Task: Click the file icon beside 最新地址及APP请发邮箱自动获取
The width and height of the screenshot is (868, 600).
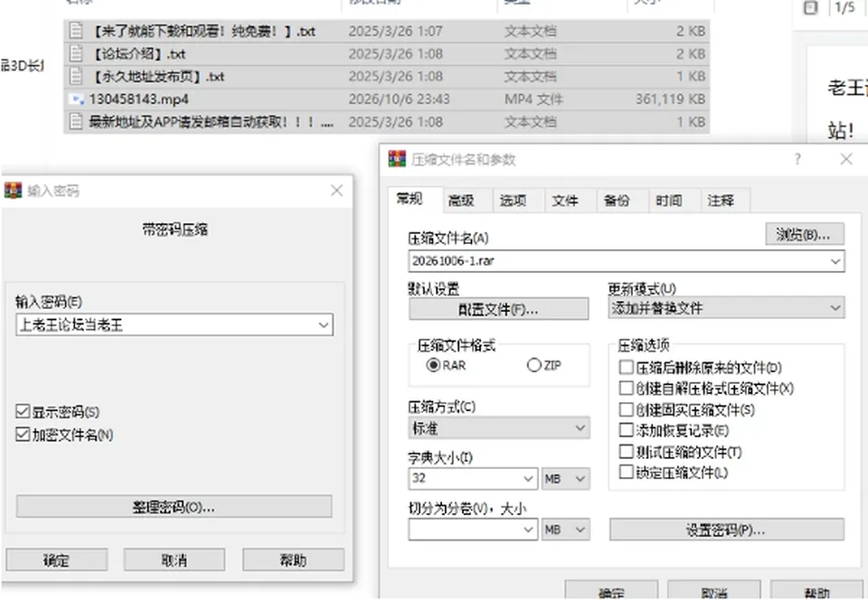Action: tap(76, 122)
